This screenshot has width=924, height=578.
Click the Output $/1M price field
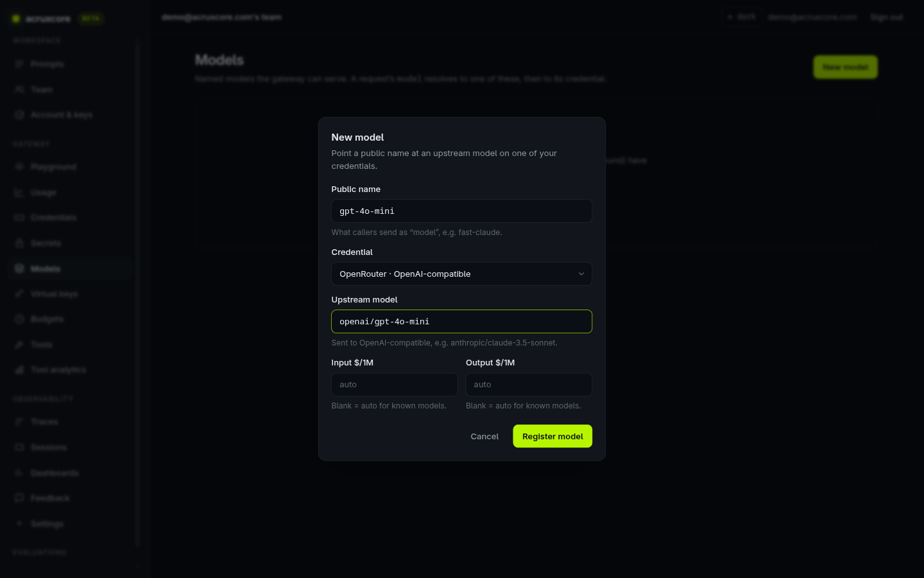[x=529, y=384]
